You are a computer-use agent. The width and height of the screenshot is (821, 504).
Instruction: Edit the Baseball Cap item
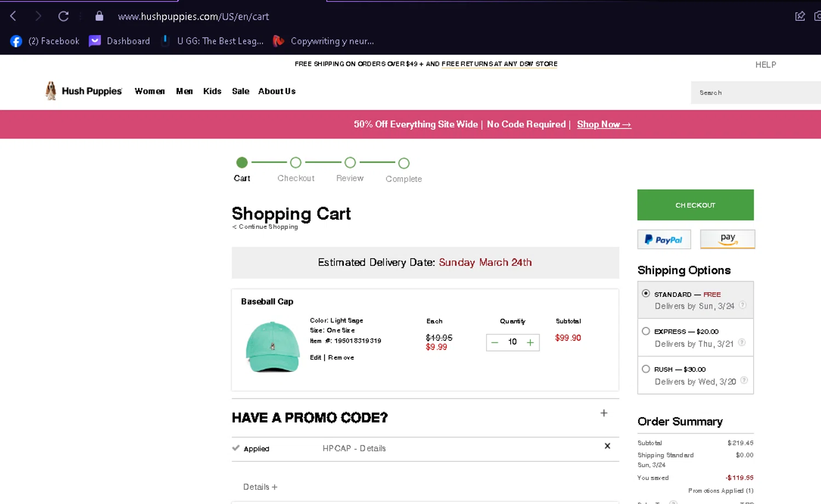coord(315,357)
